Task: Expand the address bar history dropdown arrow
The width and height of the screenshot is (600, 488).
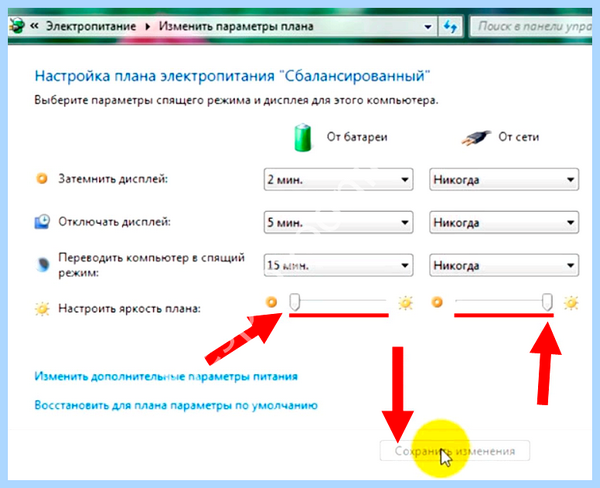Action: coord(428,27)
